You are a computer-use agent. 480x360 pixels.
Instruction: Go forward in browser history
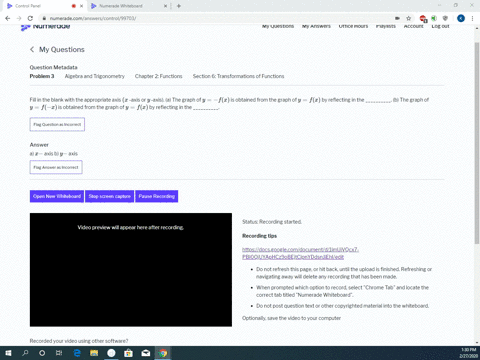pos(19,18)
